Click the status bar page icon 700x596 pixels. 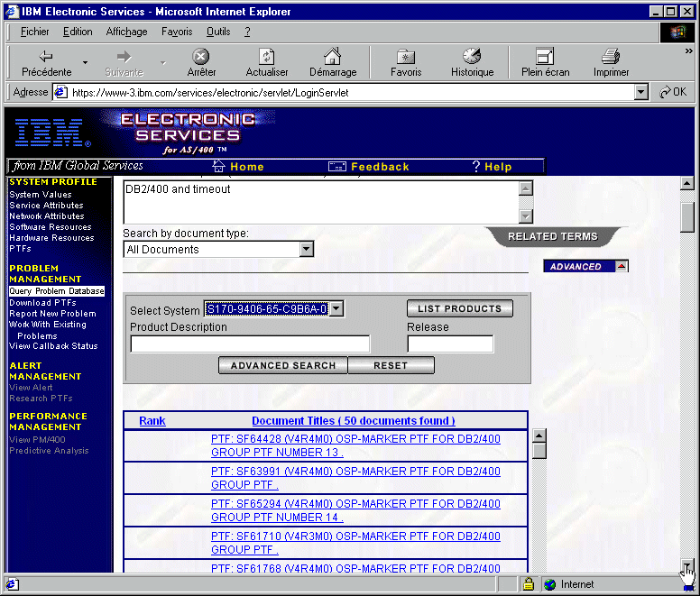(x=12, y=583)
